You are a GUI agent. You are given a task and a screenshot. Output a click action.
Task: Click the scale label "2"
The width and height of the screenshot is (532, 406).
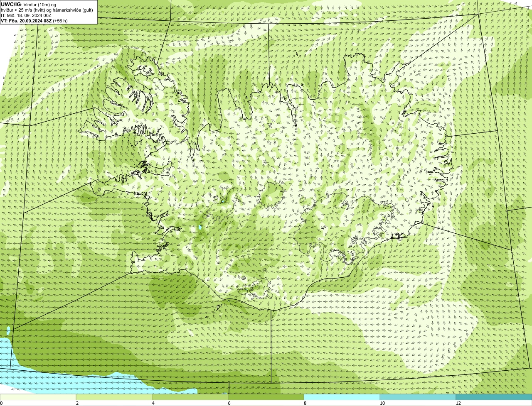point(77,403)
